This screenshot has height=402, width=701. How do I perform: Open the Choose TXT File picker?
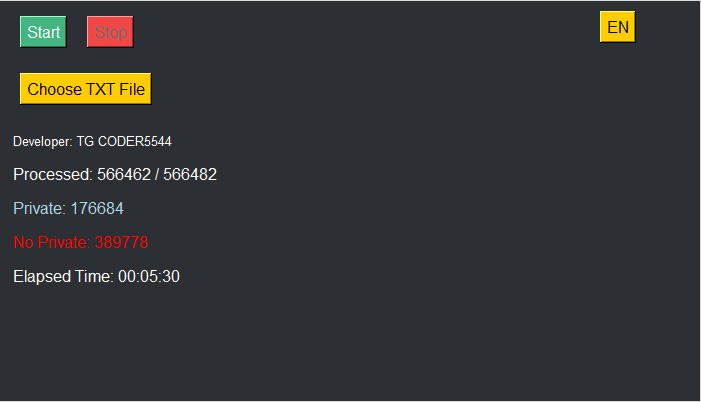86,89
